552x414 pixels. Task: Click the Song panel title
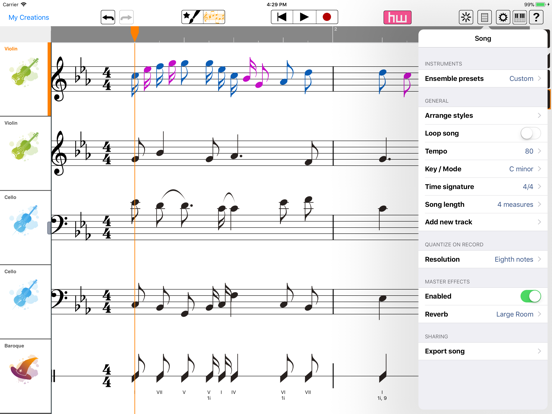483,39
